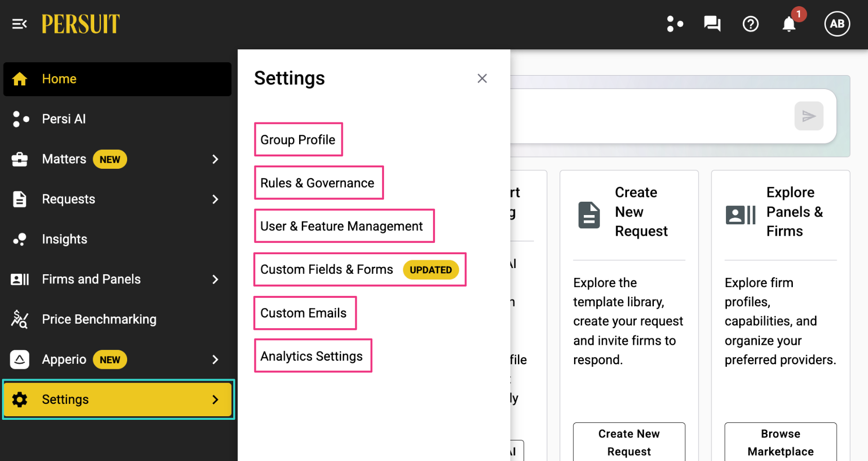
Task: Click the Create New Request button
Action: [629, 442]
